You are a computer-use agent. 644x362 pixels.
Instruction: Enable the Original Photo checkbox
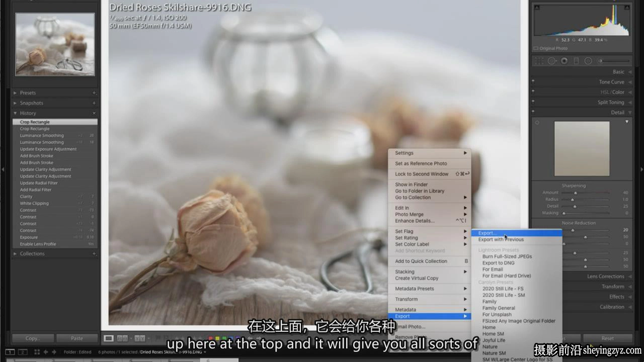click(536, 48)
